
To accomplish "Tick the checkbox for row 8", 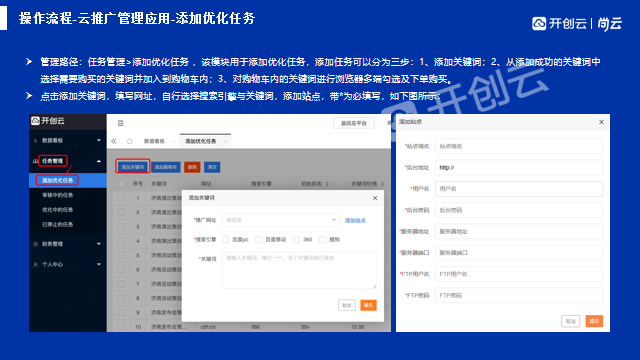I will click(x=121, y=298).
